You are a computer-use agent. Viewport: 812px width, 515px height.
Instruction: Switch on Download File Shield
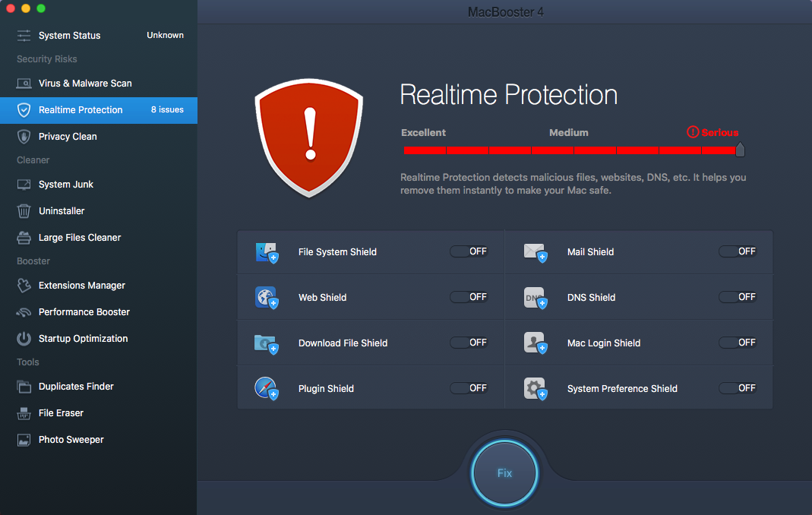click(x=469, y=343)
